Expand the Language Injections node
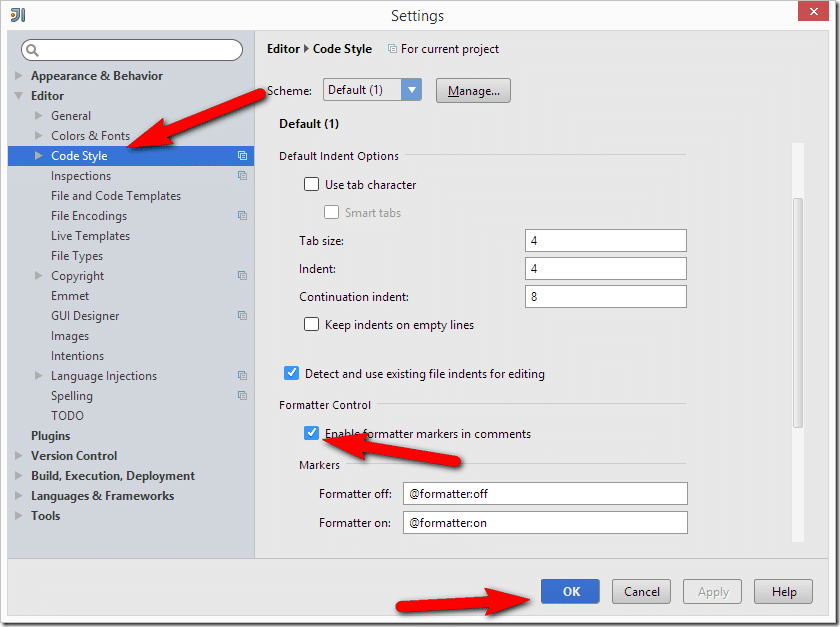Image resolution: width=840 pixels, height=627 pixels. tap(39, 376)
